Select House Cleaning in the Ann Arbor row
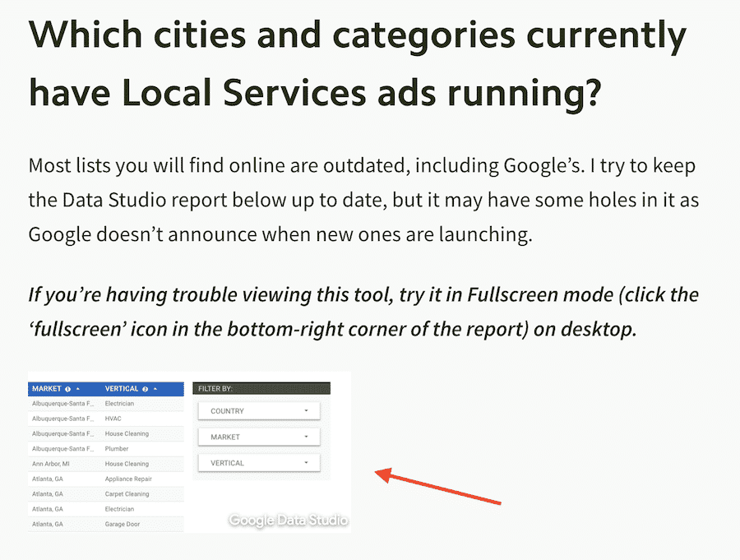 pyautogui.click(x=127, y=464)
